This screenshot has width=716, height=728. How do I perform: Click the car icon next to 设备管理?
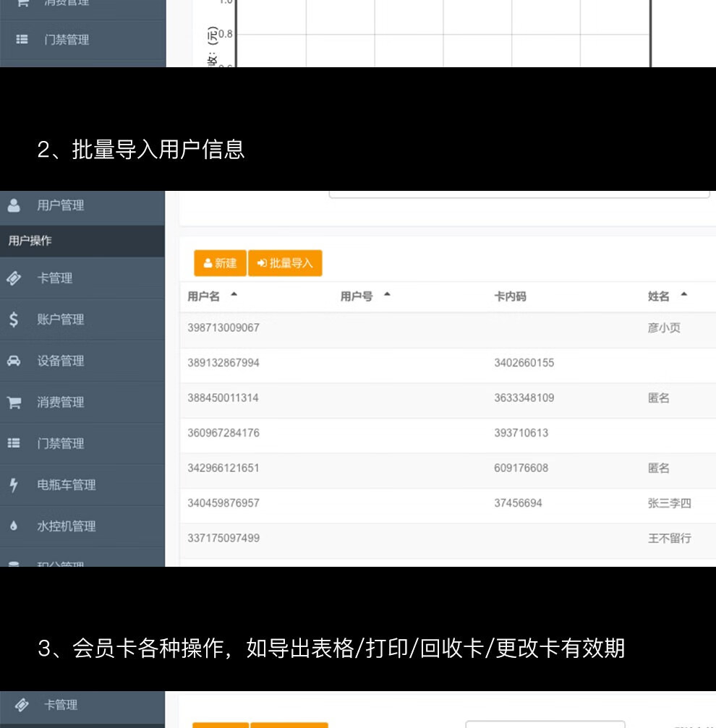tap(14, 361)
